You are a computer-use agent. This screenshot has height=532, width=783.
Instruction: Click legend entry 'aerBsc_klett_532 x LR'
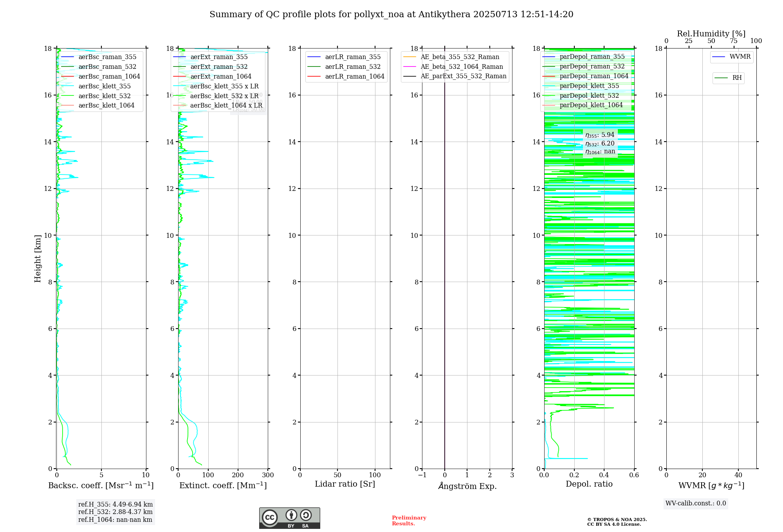(x=216, y=96)
